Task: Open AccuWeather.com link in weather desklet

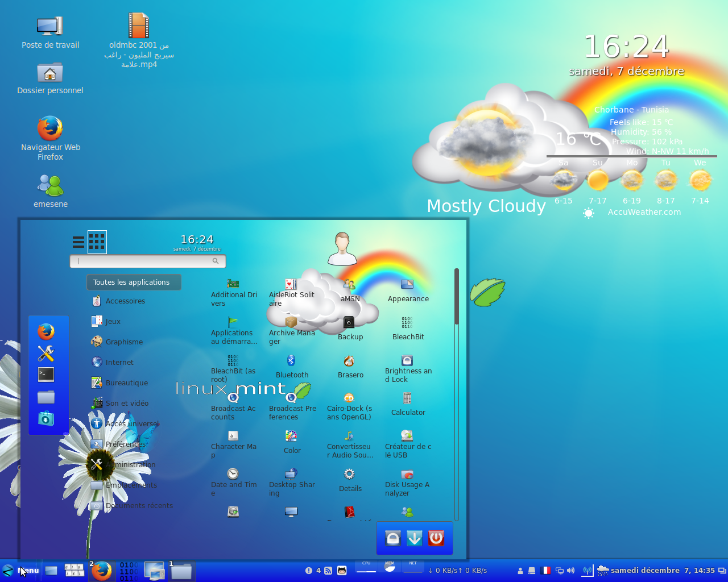Action: [x=644, y=212]
